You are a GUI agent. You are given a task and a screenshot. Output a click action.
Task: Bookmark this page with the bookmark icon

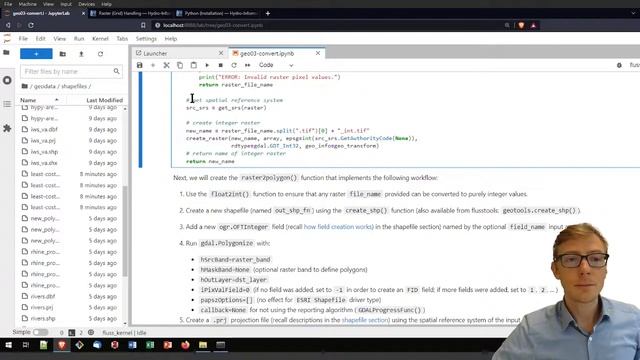(x=143, y=25)
